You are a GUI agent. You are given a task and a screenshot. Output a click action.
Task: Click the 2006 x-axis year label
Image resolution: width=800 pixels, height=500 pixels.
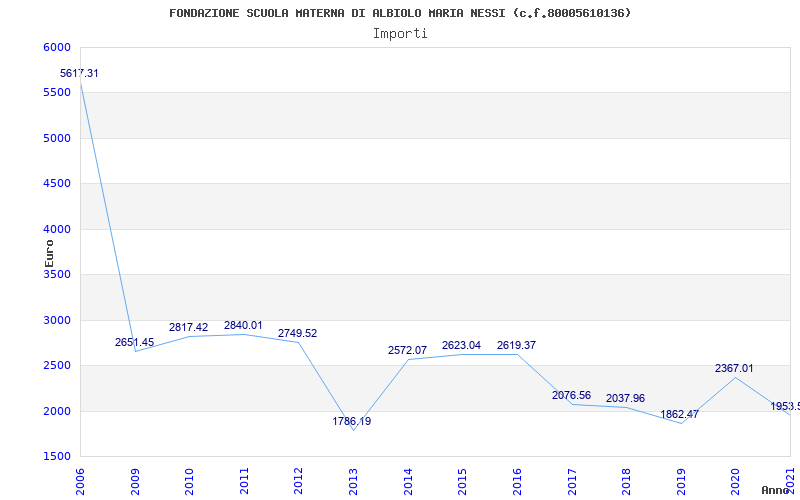point(81,482)
